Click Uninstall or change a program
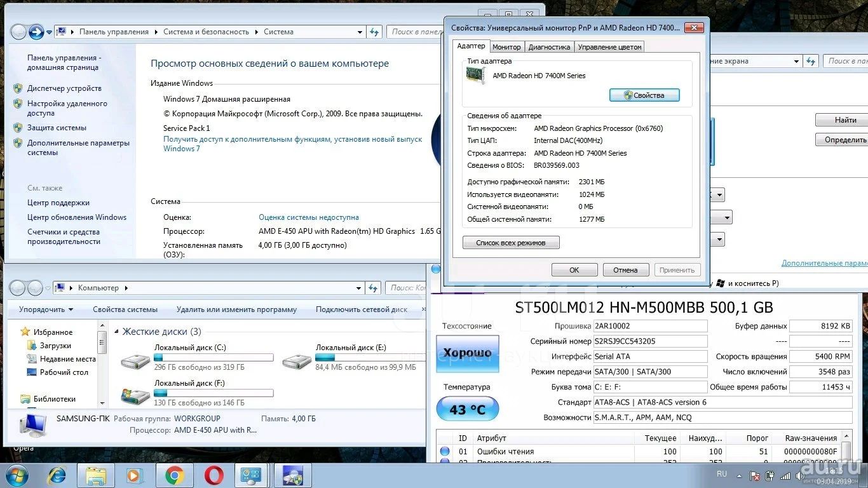 [236, 309]
